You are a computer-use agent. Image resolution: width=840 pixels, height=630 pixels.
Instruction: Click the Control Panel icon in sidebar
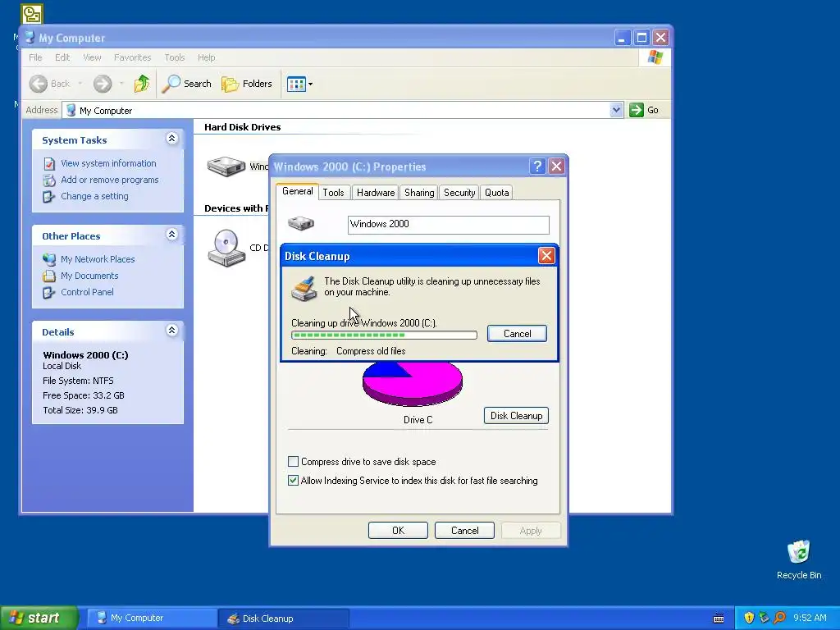click(48, 293)
